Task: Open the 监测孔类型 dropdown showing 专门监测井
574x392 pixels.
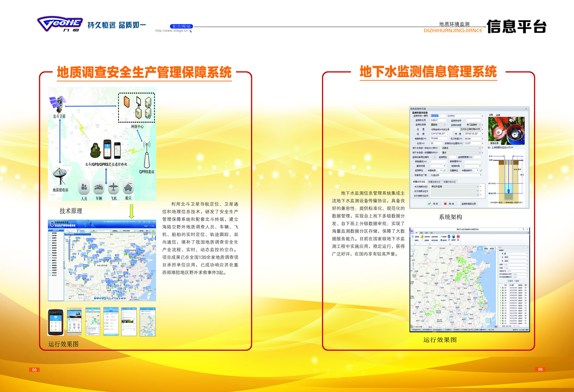Action: click(x=474, y=125)
